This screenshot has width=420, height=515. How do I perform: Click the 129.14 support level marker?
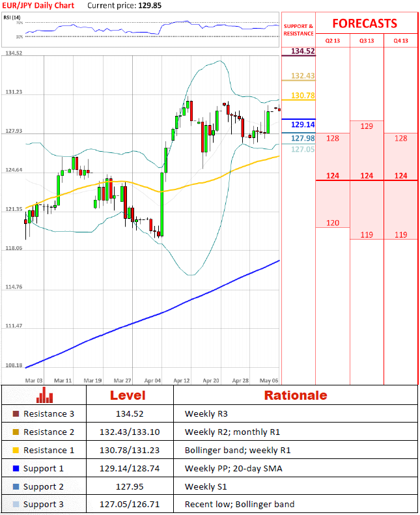[x=303, y=124]
